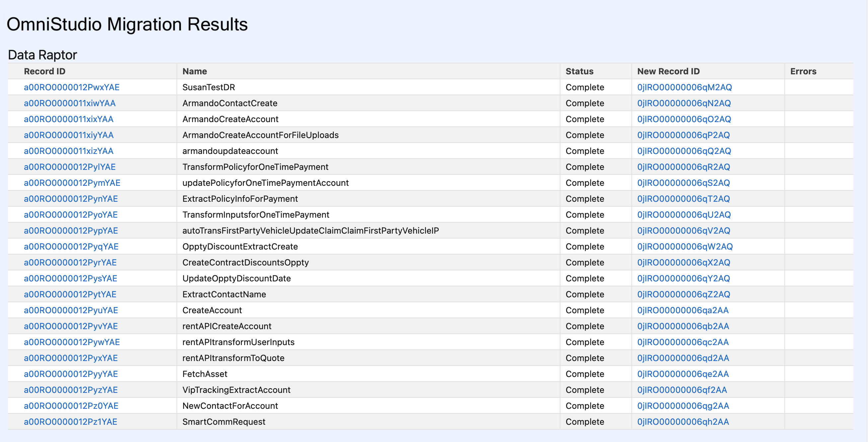Screen dimensions: 868x442
Task: Follow link a00RO0000012PyrYAE
Action: click(70, 262)
